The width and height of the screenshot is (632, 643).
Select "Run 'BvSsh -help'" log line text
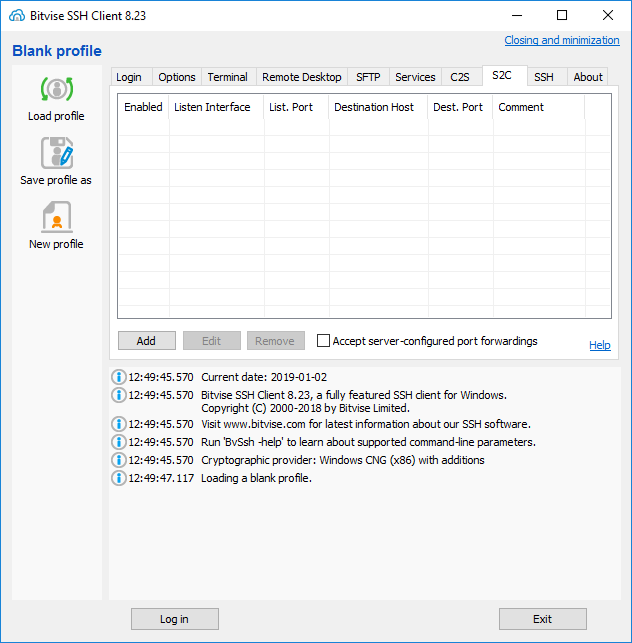click(368, 442)
